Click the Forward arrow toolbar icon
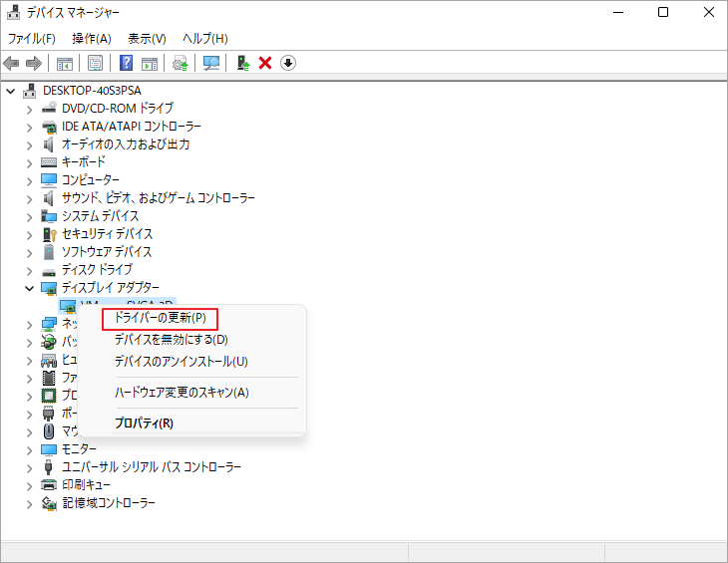Viewport: 728px width, 563px height. point(34,63)
